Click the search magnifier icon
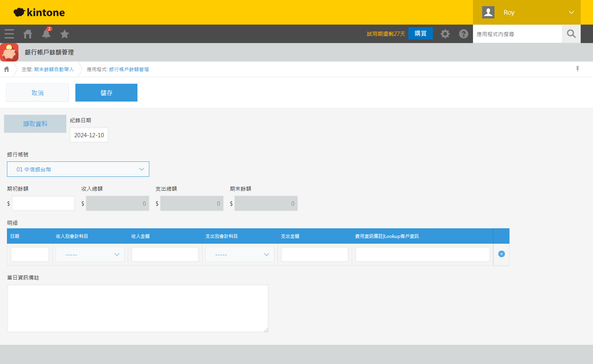 571,34
